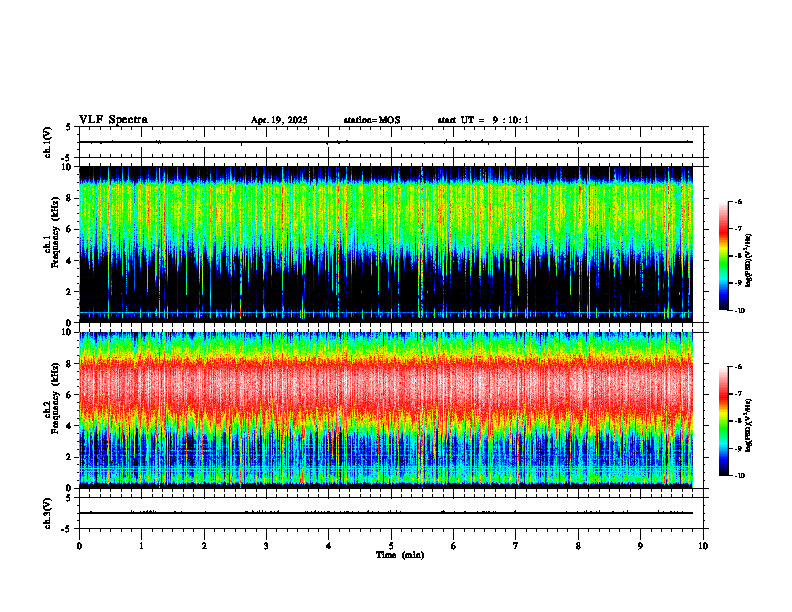Click the "ch.1(V)" waveform axis label
792x612 pixels.
coord(48,142)
